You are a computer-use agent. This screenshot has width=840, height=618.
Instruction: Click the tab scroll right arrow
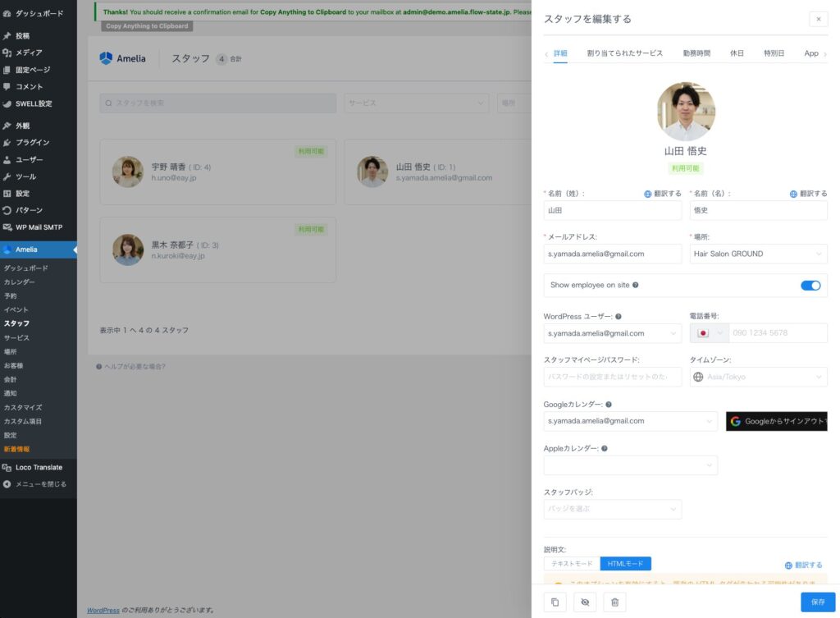point(824,54)
